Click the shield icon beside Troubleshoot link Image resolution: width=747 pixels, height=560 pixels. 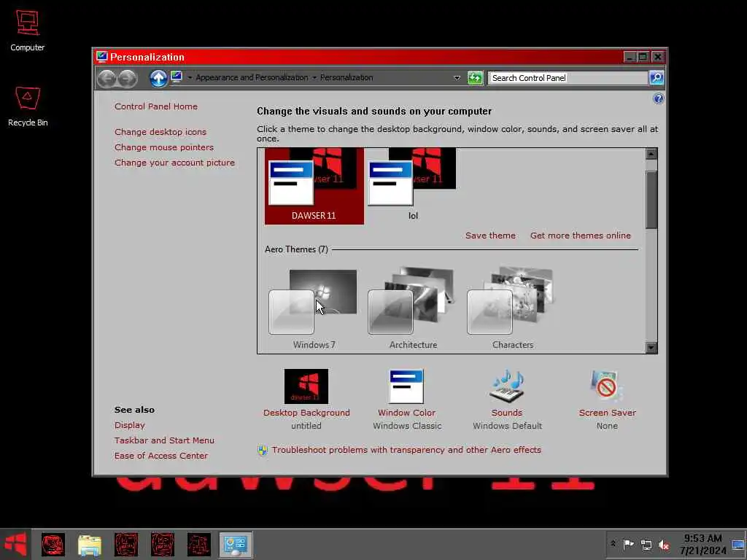pos(263,450)
